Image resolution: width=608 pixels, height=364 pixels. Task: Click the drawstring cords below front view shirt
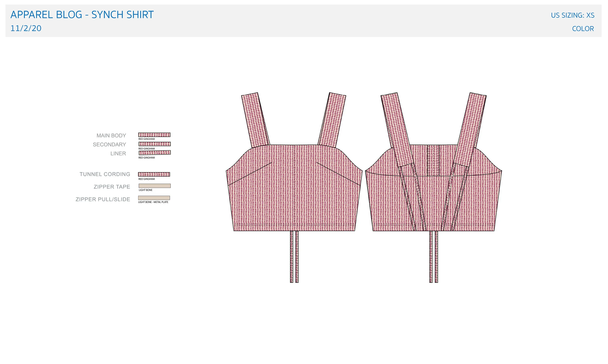[294, 257]
